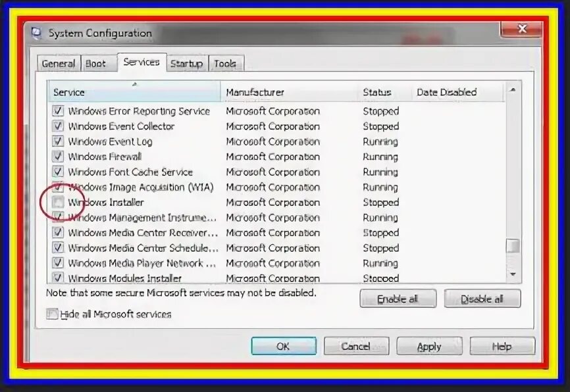The width and height of the screenshot is (570, 392).
Task: Confirm with the OK button
Action: [284, 346]
